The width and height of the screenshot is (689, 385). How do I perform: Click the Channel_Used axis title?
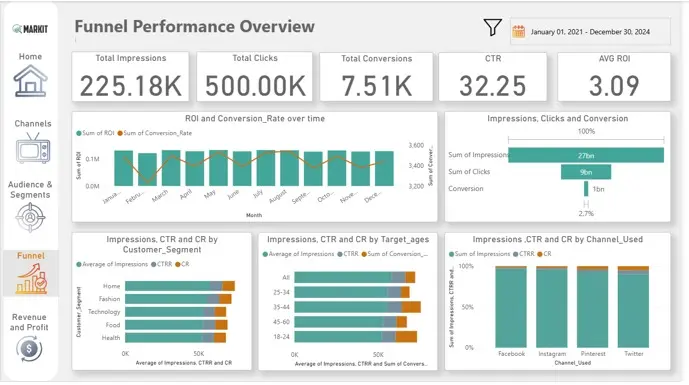pos(573,363)
